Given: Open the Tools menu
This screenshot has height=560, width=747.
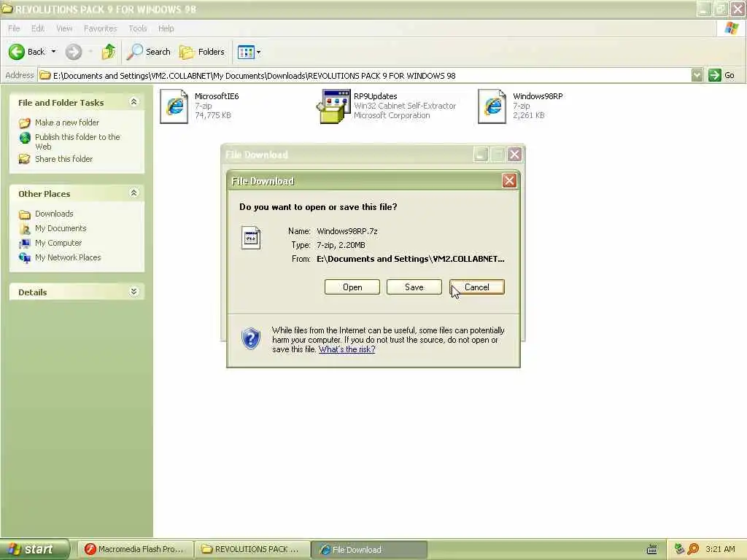Looking at the screenshot, I should point(138,28).
